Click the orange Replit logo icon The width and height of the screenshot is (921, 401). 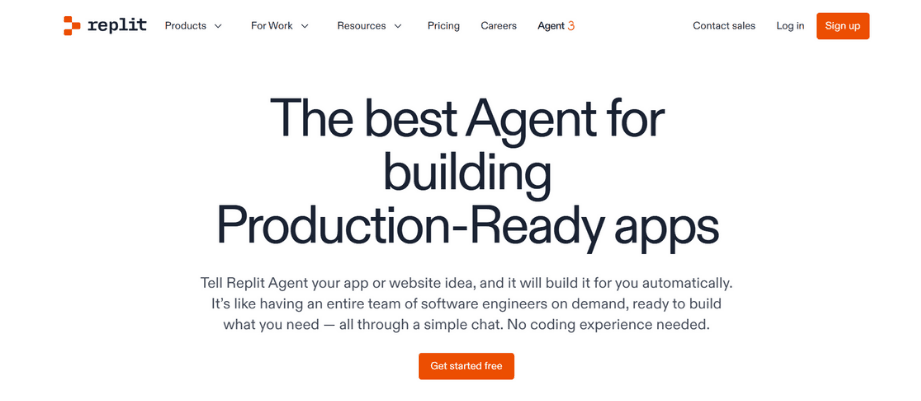click(x=71, y=26)
